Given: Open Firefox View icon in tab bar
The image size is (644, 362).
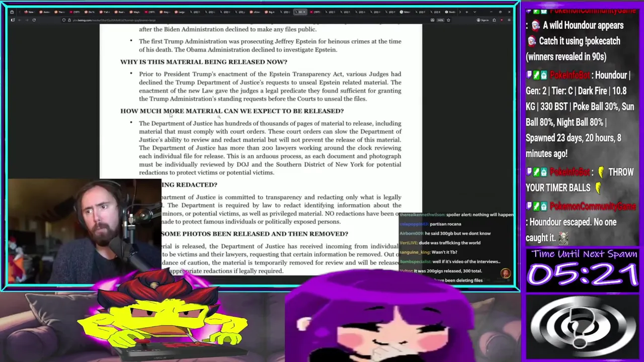Looking at the screenshot, I should pyautogui.click(x=12, y=12).
